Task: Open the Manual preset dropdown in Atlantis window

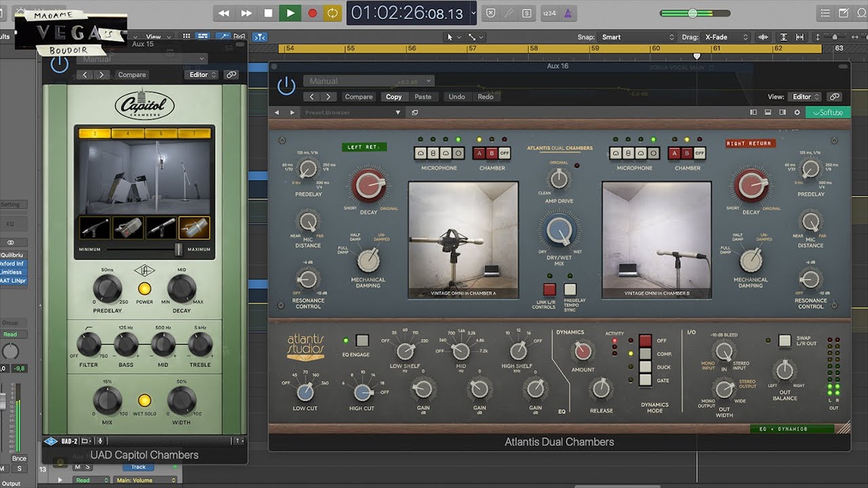Action: tap(368, 81)
